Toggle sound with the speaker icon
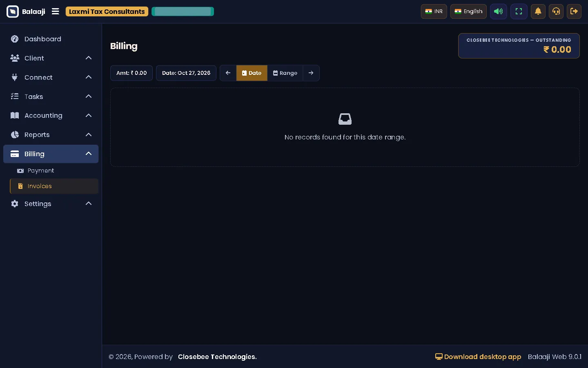 [498, 11]
